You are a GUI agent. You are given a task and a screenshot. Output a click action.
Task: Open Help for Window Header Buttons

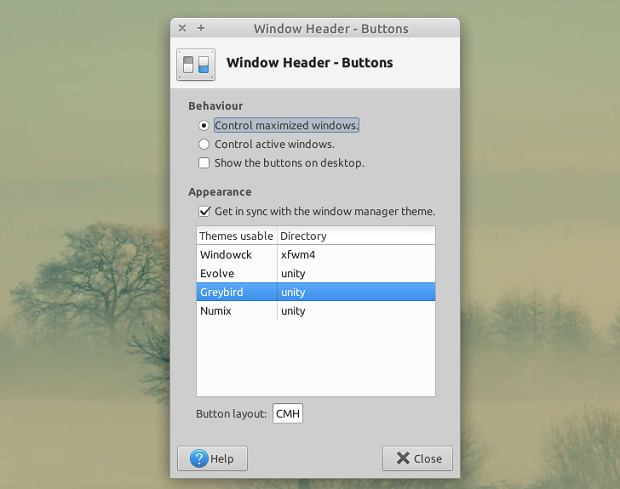click(212, 459)
